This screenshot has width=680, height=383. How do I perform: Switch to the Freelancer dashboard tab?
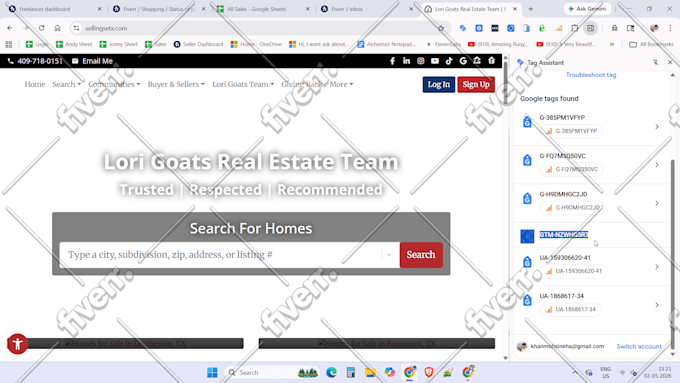pos(54,9)
